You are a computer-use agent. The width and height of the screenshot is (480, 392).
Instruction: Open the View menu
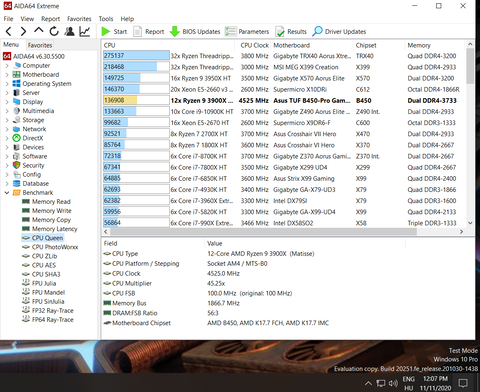(x=27, y=19)
